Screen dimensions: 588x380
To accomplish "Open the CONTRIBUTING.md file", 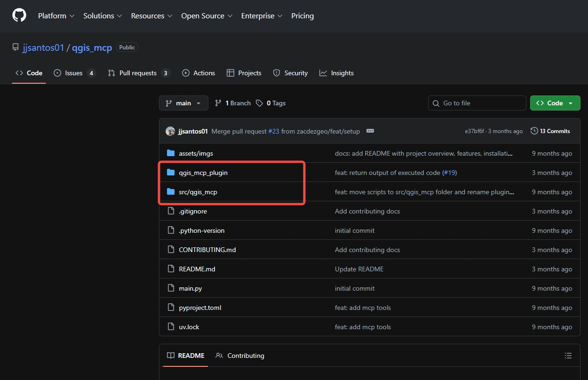I will (207, 250).
